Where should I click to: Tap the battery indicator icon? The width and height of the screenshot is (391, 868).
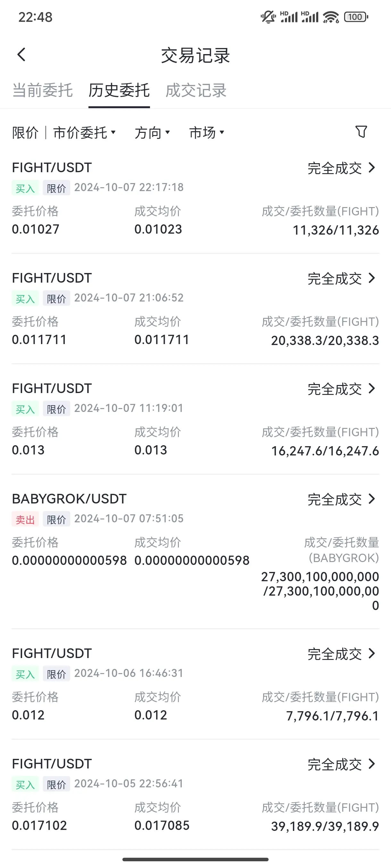pos(356,17)
